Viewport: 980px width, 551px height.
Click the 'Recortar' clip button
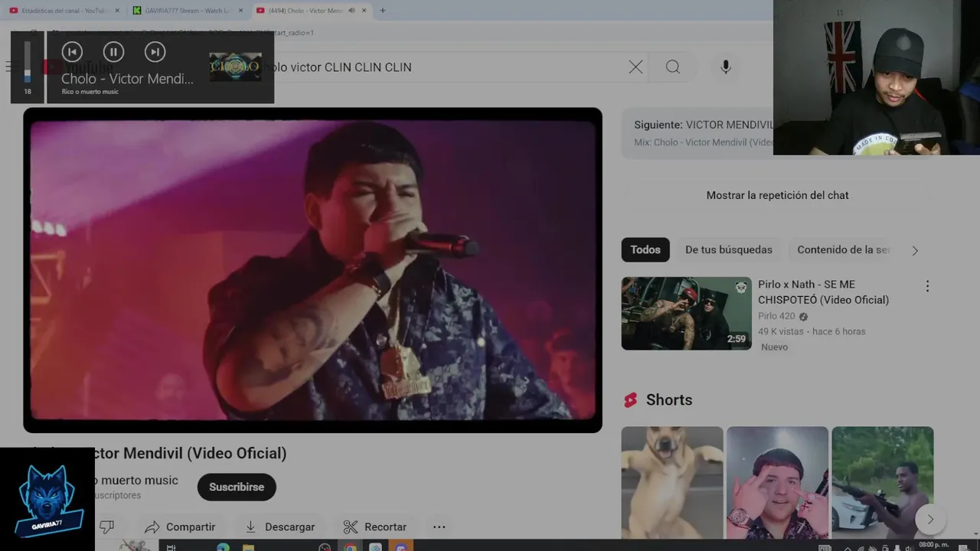375,527
